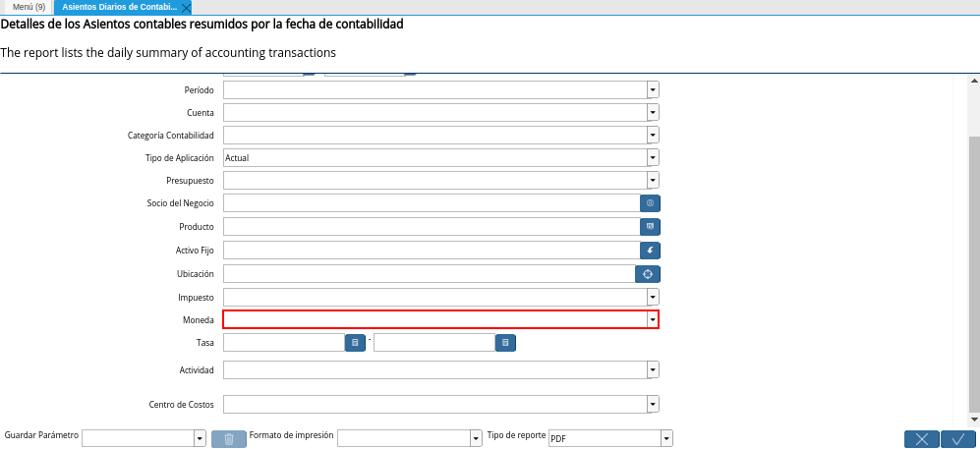980x449 pixels.
Task: Open Socio del Negocio search icon
Action: [650, 203]
